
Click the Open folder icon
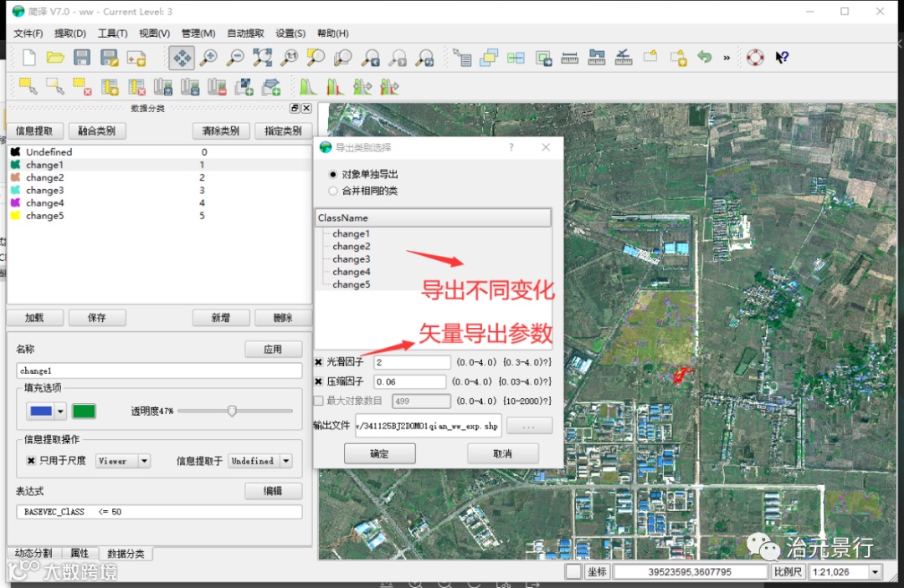(x=55, y=58)
